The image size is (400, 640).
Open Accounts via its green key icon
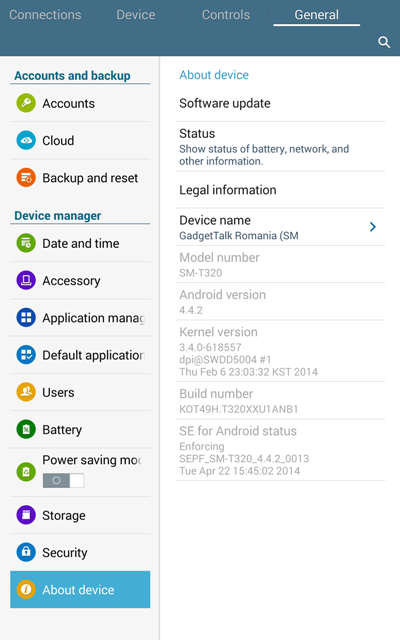(26, 103)
